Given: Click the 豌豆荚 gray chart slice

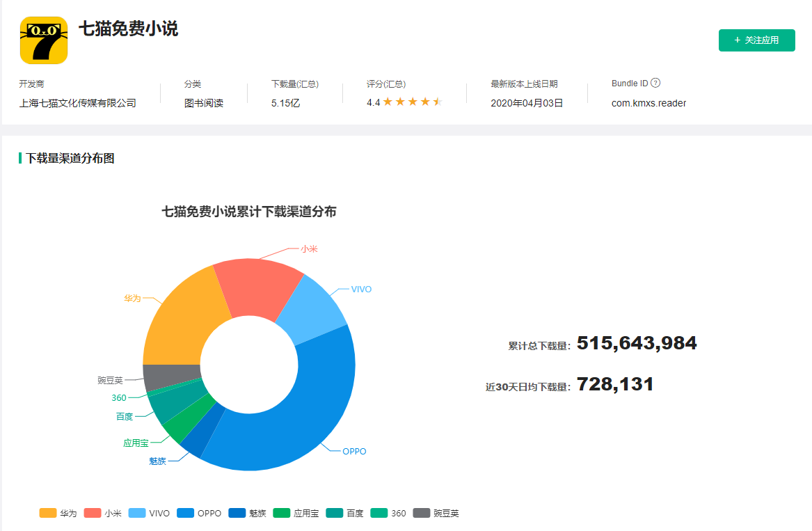Looking at the screenshot, I should (171, 376).
